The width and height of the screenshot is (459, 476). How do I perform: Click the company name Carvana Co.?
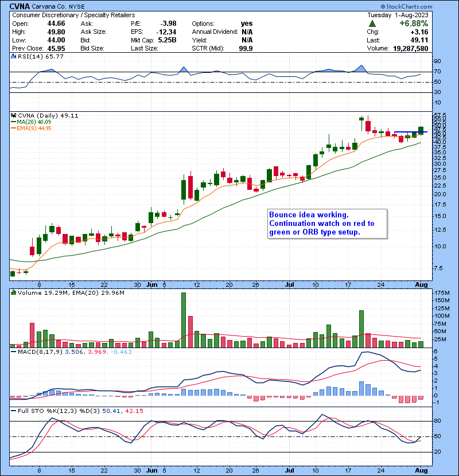tap(50, 6)
